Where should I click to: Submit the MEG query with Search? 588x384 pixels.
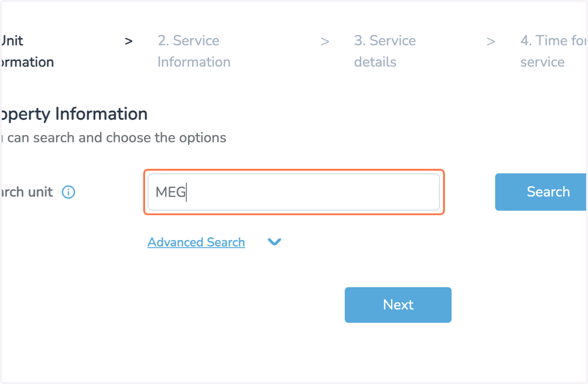coord(541,192)
